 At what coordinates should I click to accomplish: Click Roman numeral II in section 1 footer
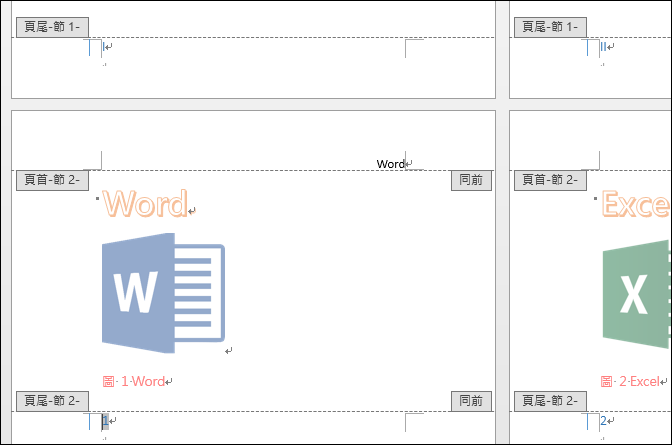click(x=603, y=47)
